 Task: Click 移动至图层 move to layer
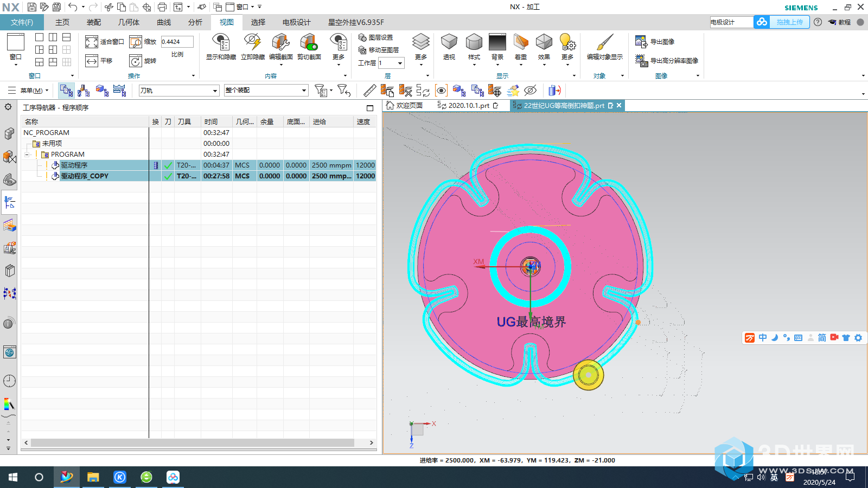tap(379, 50)
